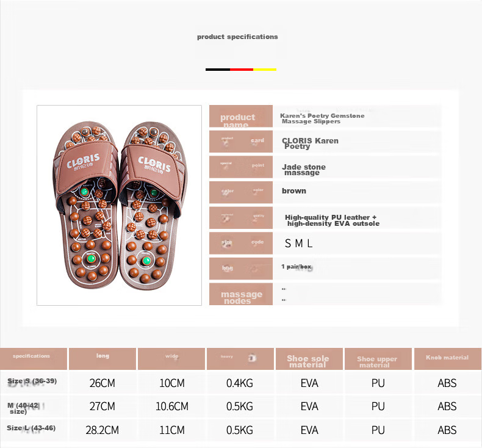Click the '26CM' length cell

[103, 383]
